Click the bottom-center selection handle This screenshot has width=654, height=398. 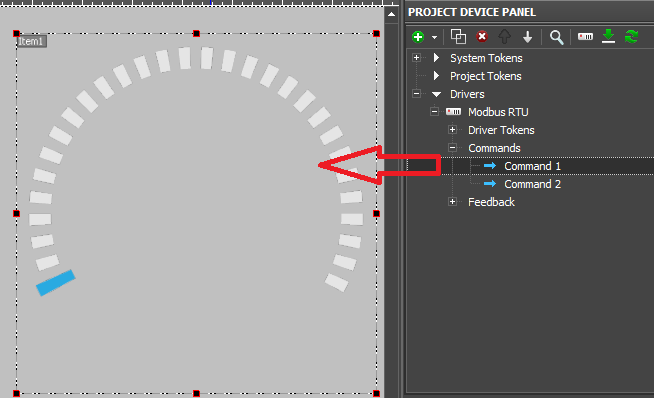click(x=196, y=393)
